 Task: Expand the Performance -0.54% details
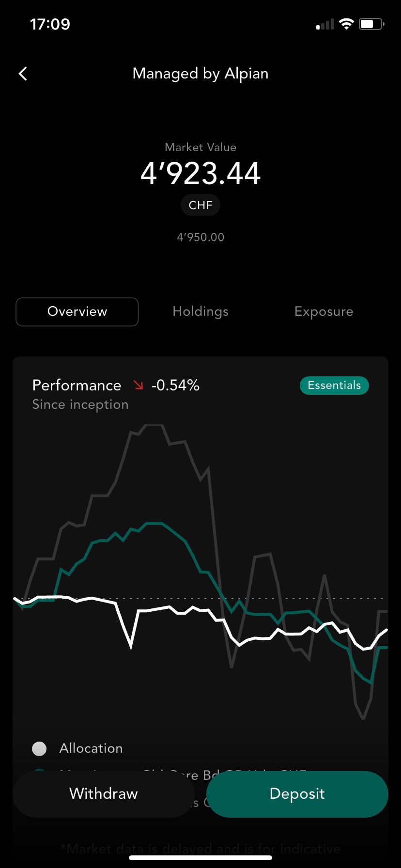click(116, 385)
